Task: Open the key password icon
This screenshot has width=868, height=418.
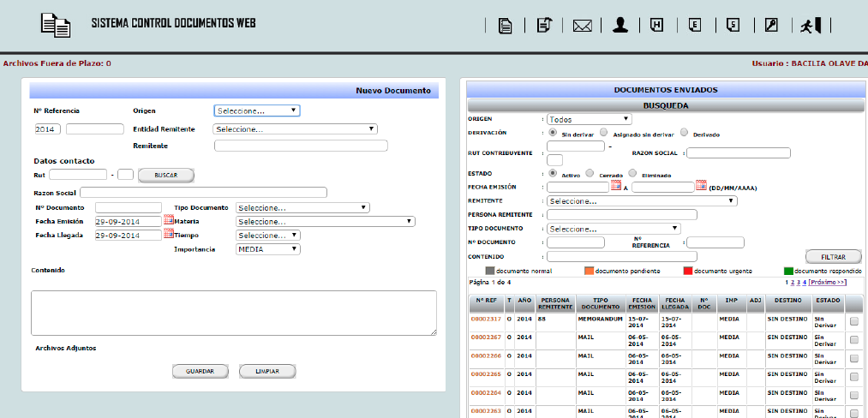Action: tap(771, 25)
